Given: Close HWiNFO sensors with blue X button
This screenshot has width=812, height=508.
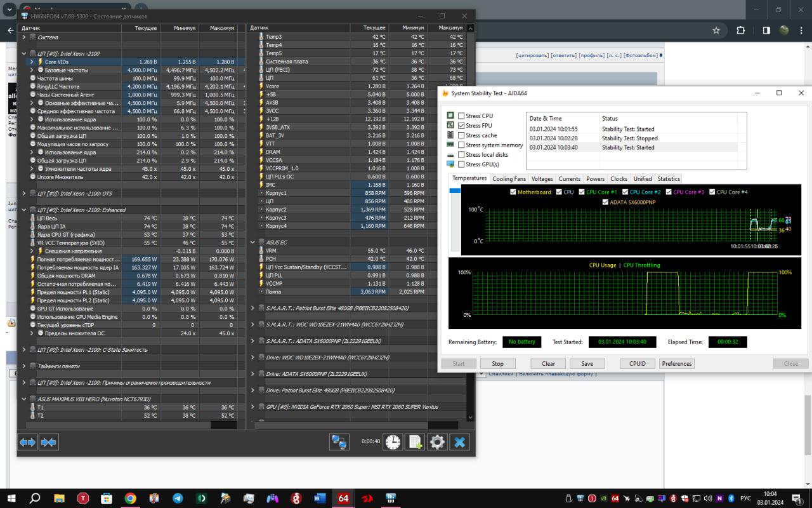Looking at the screenshot, I should (460, 442).
